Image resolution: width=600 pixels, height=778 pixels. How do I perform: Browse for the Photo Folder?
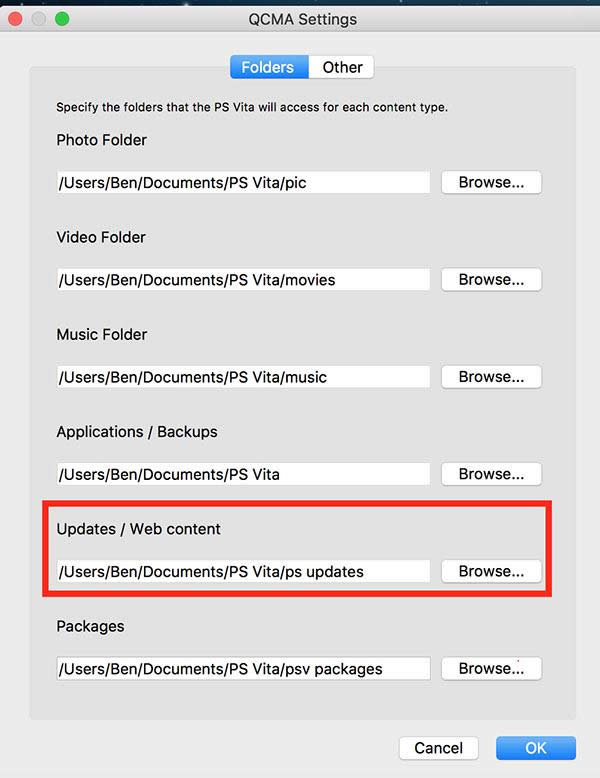491,182
